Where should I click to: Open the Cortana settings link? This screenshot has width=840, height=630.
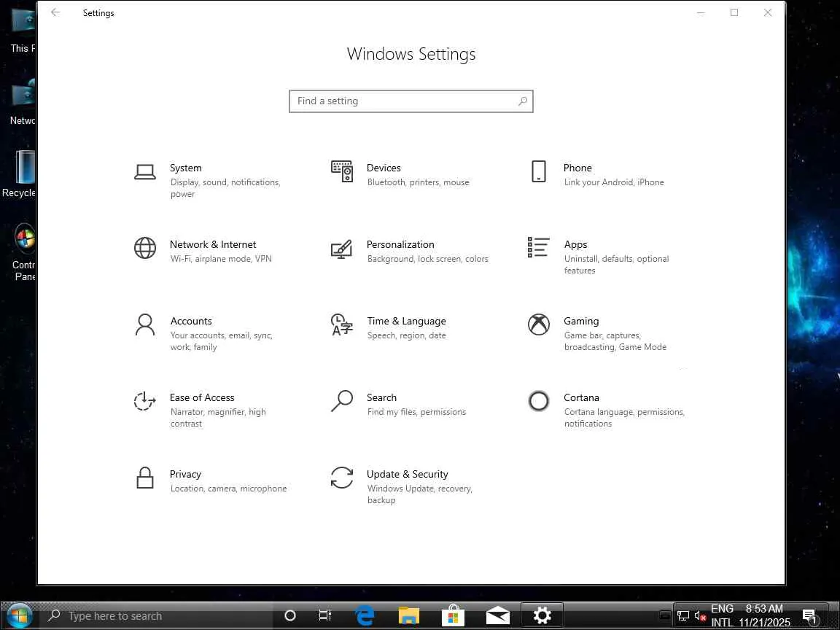tap(581, 397)
